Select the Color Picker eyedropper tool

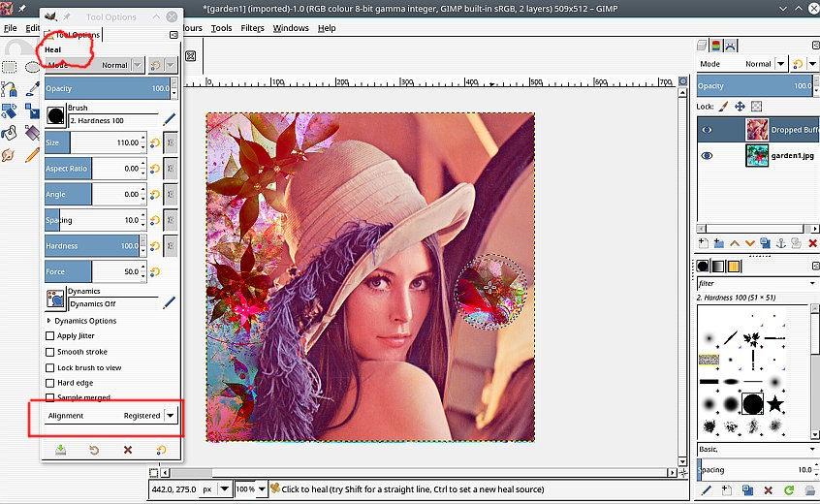pos(32,89)
